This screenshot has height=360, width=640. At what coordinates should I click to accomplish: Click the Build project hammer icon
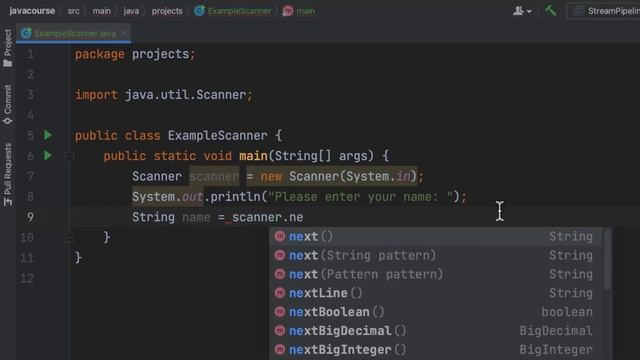551,11
